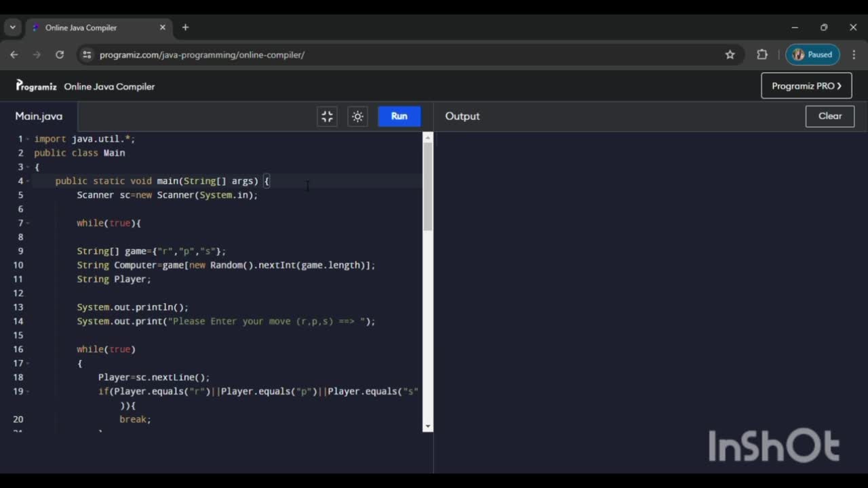View site information icon in address bar
This screenshot has width=868, height=488.
[87, 55]
